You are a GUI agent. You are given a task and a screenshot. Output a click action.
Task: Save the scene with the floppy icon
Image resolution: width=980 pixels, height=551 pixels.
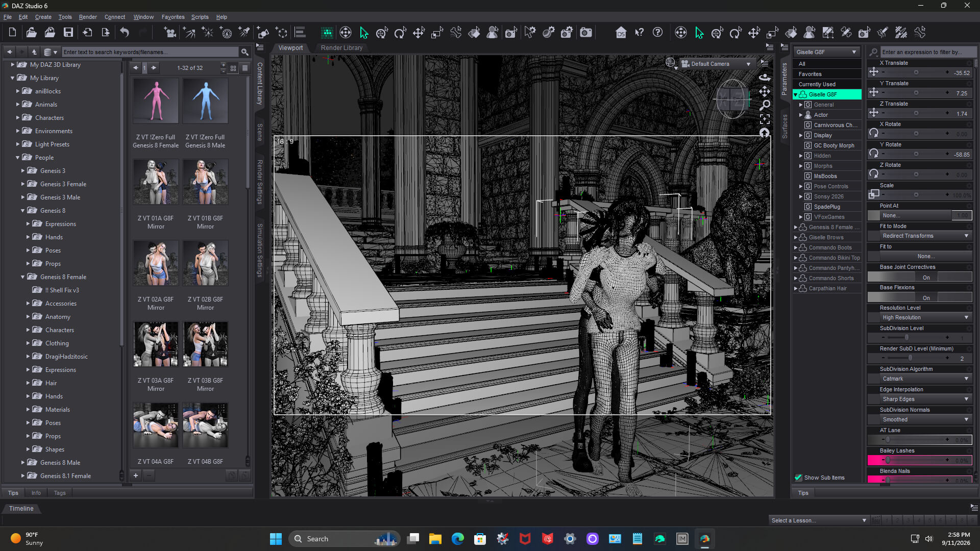(x=68, y=33)
